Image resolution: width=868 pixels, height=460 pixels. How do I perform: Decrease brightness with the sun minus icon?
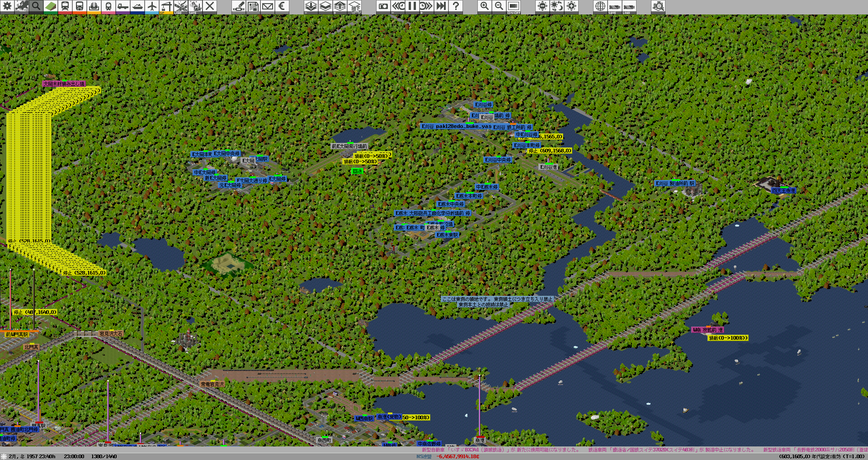tap(542, 6)
